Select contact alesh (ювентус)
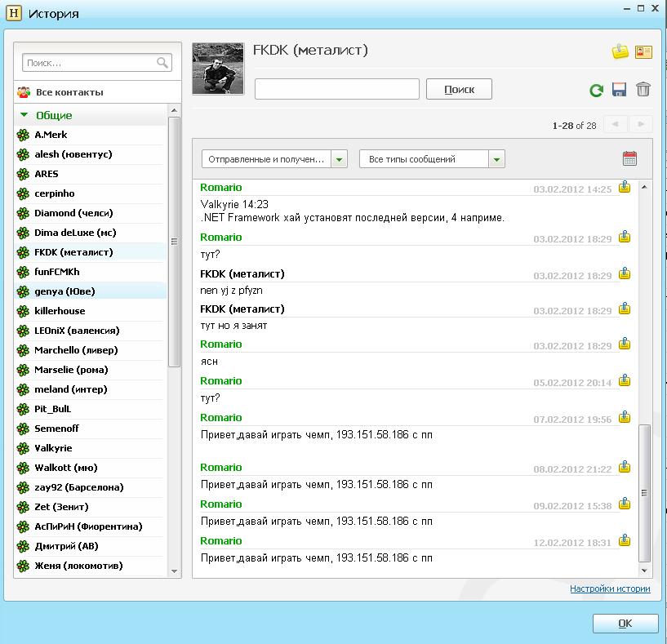The image size is (667, 644). tap(90, 154)
